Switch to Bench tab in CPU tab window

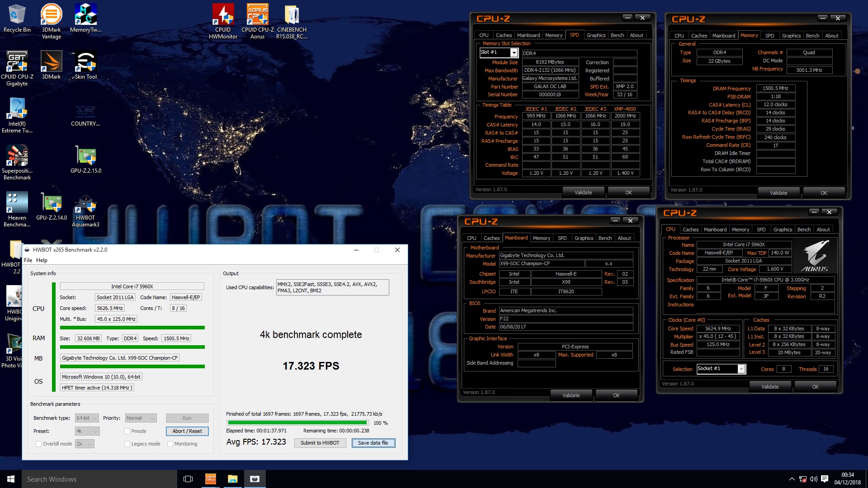tap(804, 230)
